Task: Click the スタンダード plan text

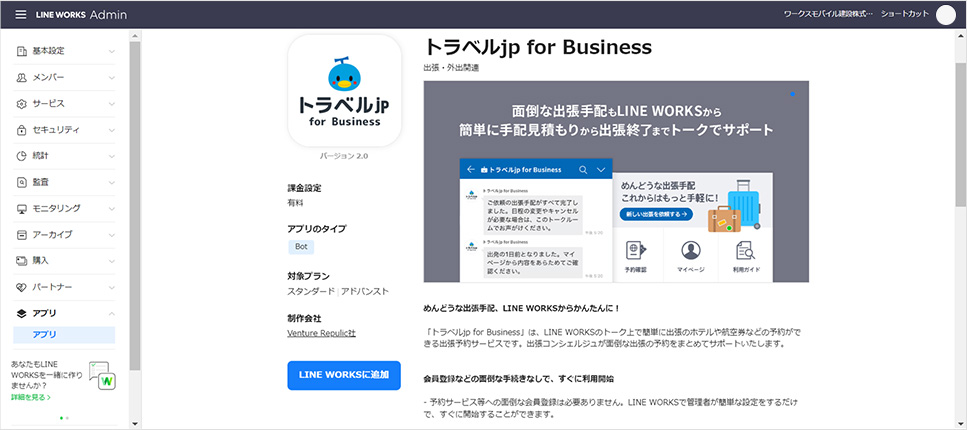Action: 311,291
